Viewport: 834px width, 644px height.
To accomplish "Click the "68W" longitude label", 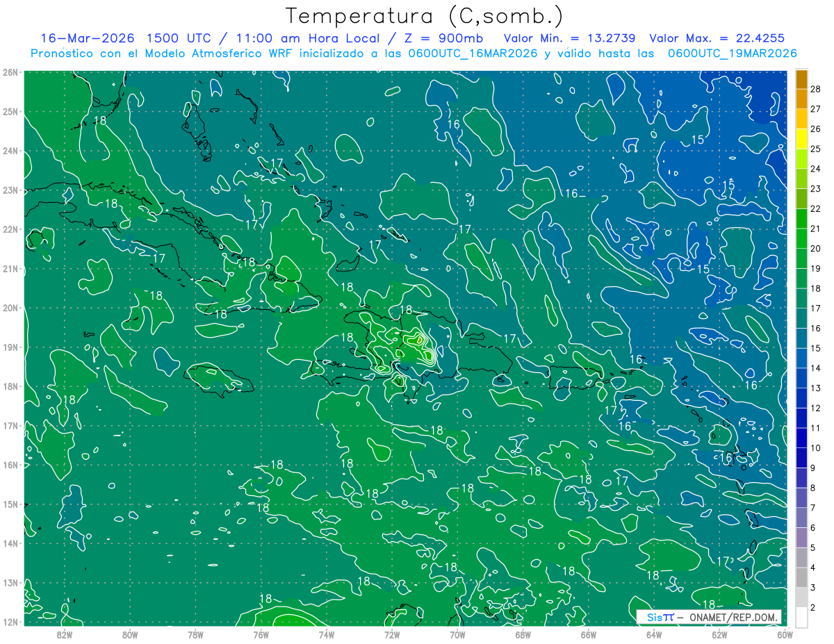I will [523, 634].
